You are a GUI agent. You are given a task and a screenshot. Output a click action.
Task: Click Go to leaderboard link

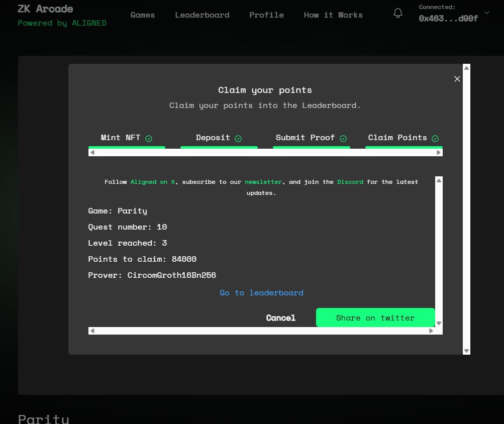point(261,293)
